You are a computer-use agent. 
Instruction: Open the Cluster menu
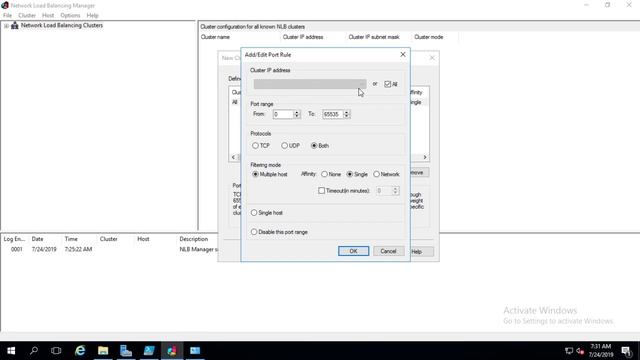point(27,16)
